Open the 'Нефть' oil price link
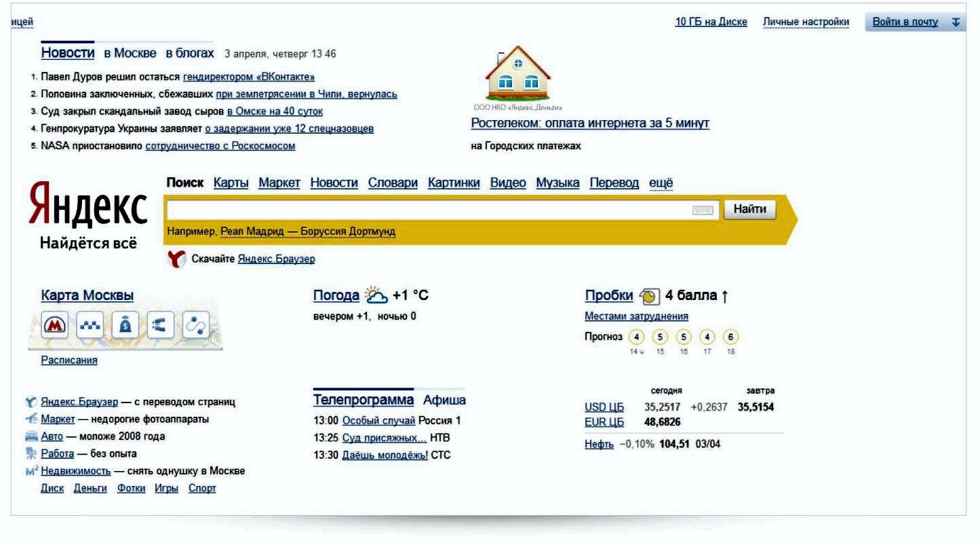 tap(599, 445)
